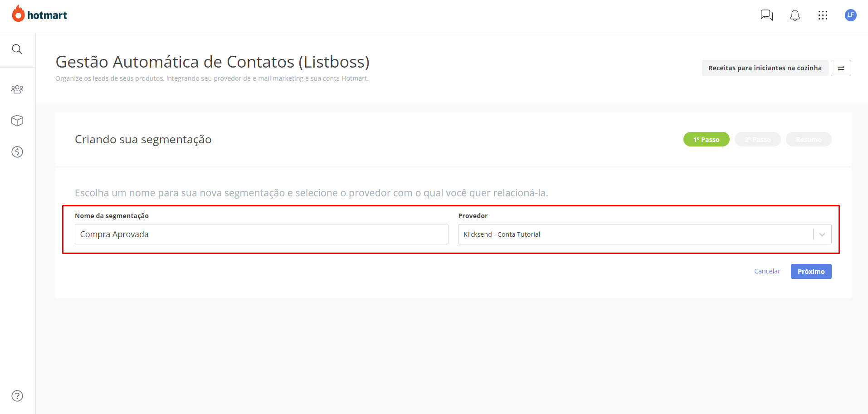Click the Cancelar link
Screen dimensions: 868x414
(x=767, y=271)
